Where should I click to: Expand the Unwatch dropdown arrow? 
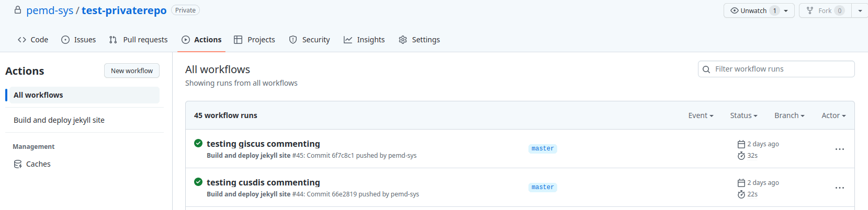pyautogui.click(x=786, y=10)
